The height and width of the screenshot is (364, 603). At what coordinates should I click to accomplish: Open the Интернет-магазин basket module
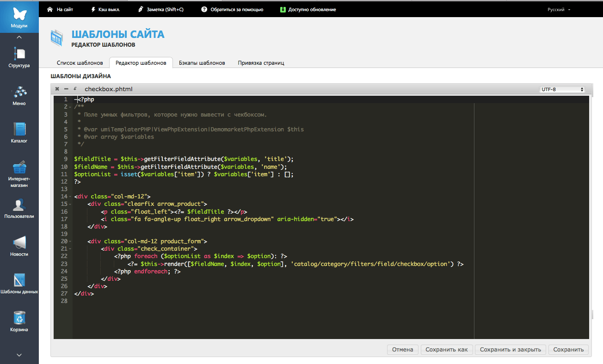tap(19, 174)
